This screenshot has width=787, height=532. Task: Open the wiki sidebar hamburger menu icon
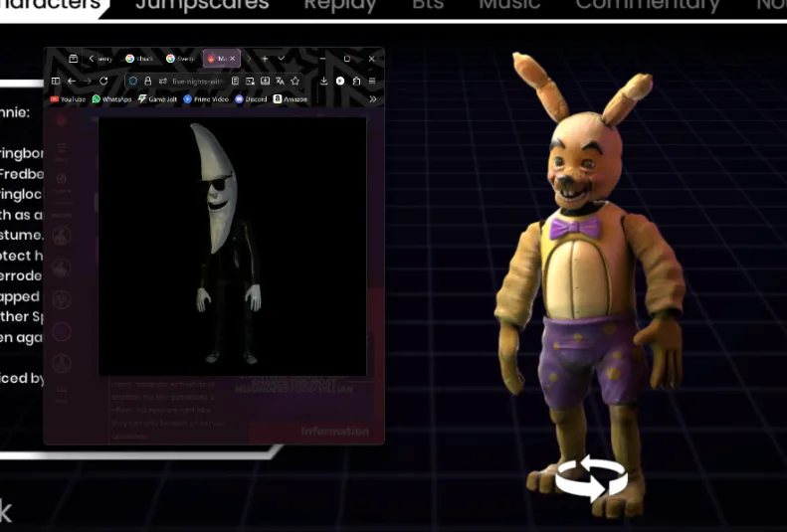(62, 148)
